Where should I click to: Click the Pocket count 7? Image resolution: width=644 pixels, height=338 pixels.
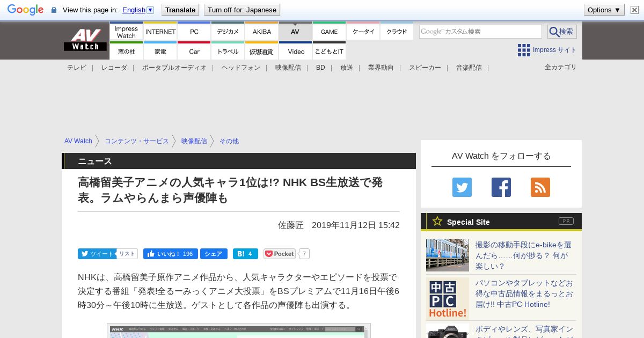coord(304,254)
